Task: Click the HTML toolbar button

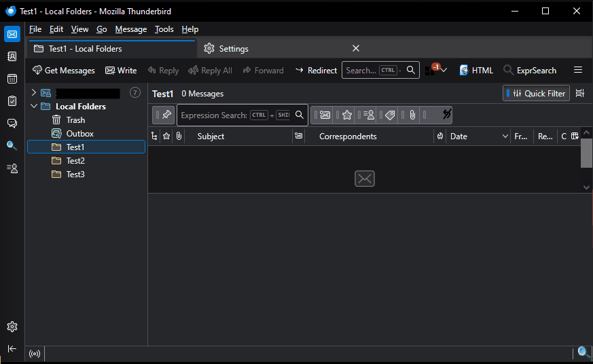Action: pyautogui.click(x=476, y=71)
